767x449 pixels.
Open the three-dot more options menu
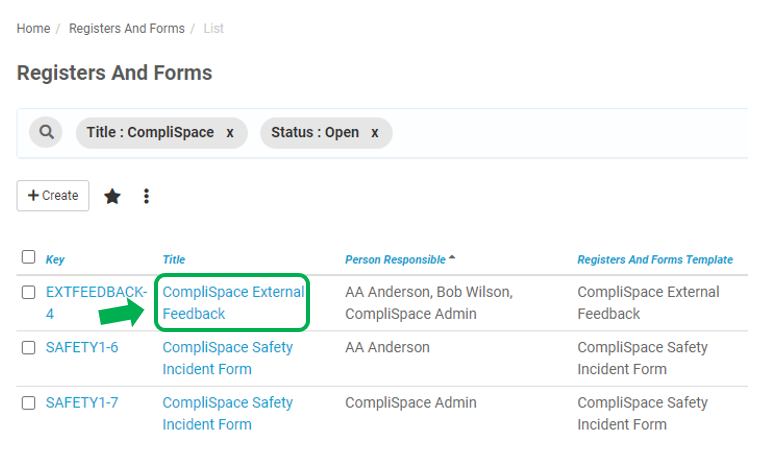(x=146, y=196)
